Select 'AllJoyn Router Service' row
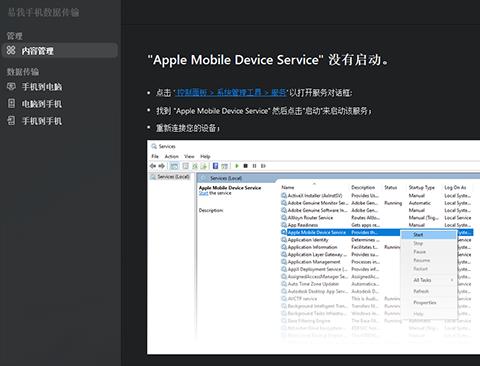This screenshot has width=480, height=366. (x=376, y=217)
